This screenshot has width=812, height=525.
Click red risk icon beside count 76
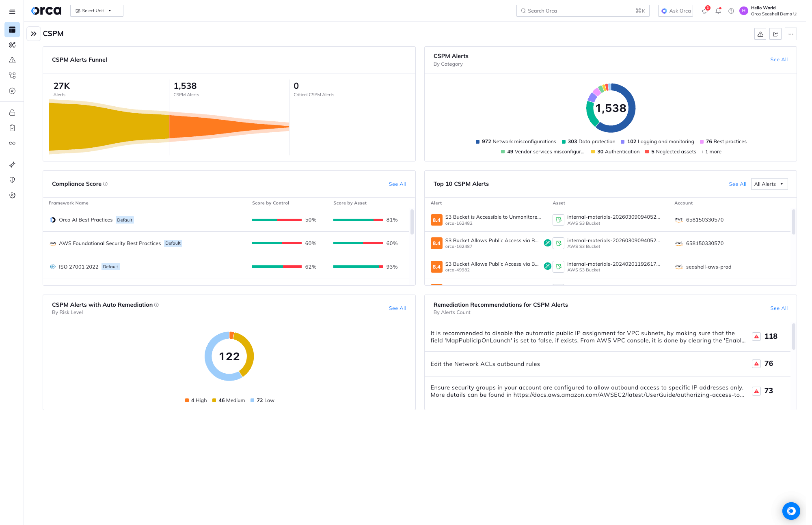(x=756, y=364)
